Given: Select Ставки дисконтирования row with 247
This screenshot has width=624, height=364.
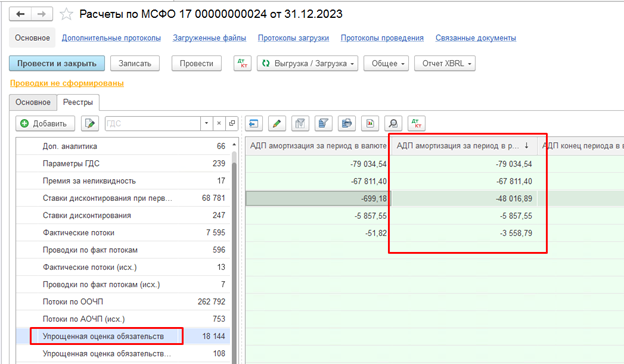Looking at the screenshot, I should tap(123, 215).
